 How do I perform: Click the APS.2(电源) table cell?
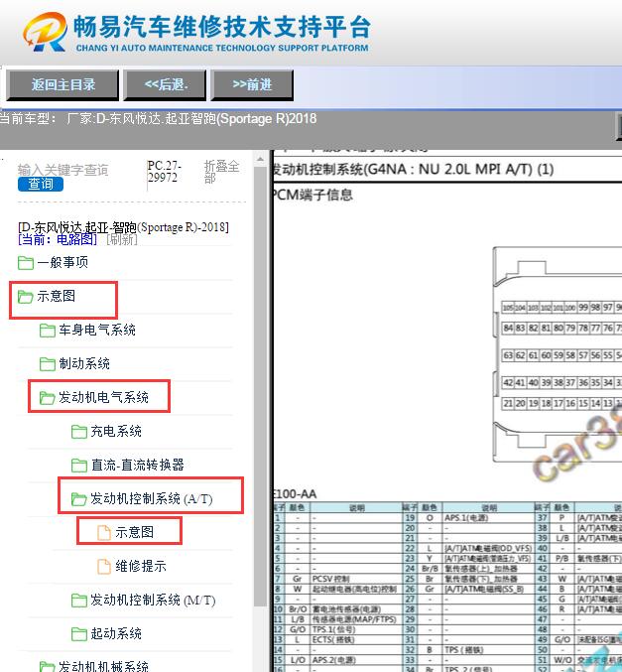tap(356, 660)
